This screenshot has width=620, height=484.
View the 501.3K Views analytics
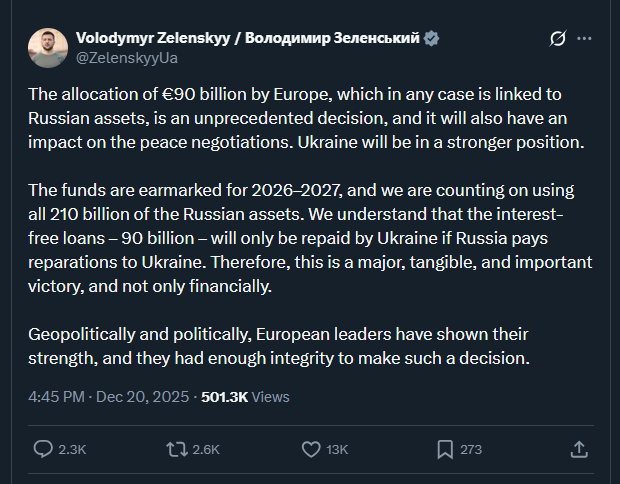point(245,397)
